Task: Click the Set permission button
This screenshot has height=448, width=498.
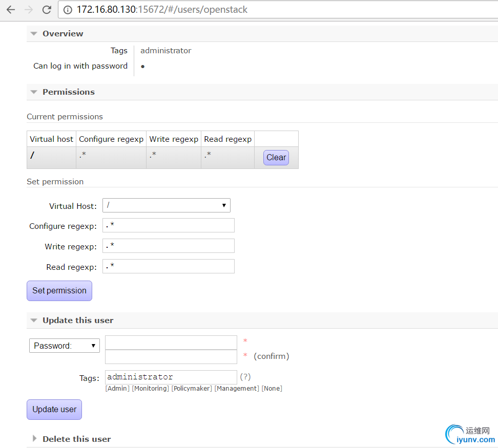Action: click(59, 290)
